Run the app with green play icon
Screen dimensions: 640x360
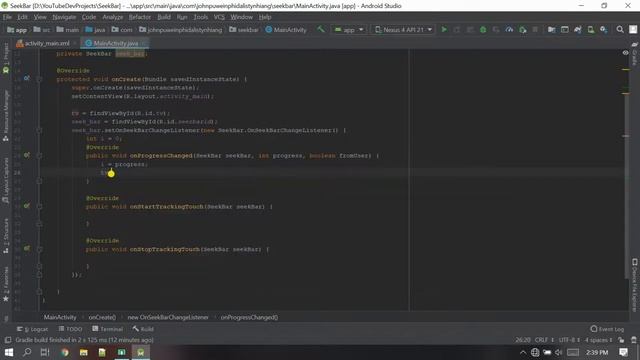pos(444,30)
